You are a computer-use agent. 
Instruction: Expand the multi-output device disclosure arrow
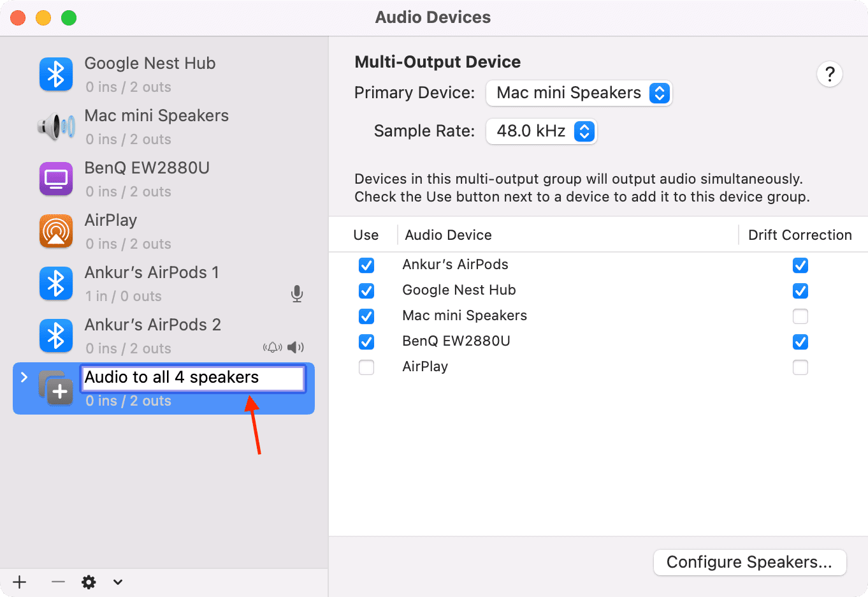pyautogui.click(x=24, y=377)
